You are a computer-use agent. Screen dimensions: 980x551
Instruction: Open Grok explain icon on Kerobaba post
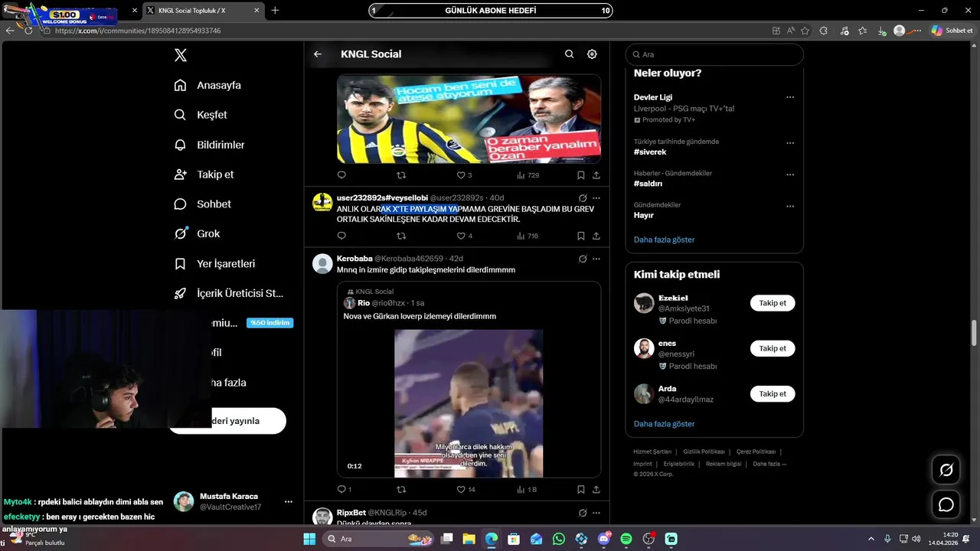(583, 259)
